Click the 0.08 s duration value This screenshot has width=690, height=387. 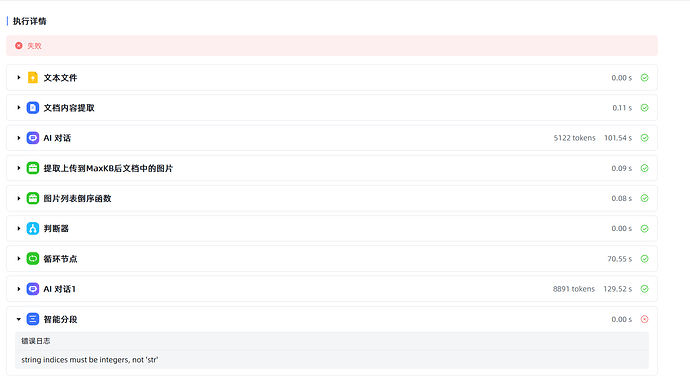click(621, 199)
